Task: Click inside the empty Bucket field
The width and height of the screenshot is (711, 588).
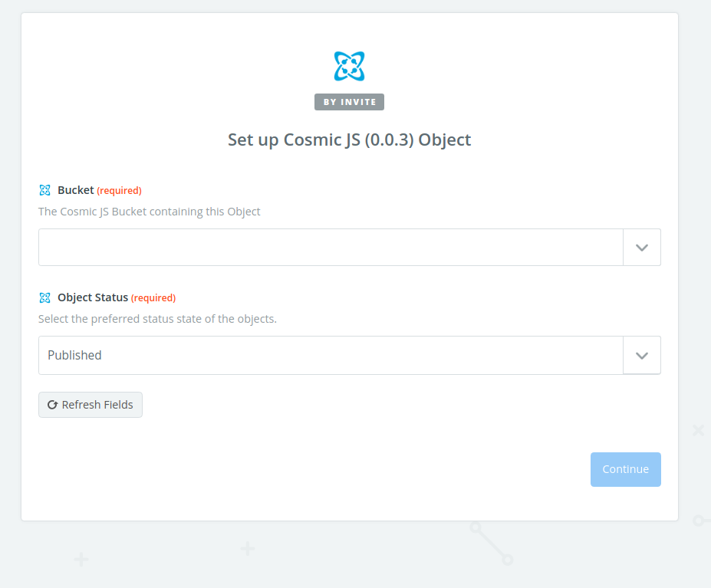Action: coord(331,248)
